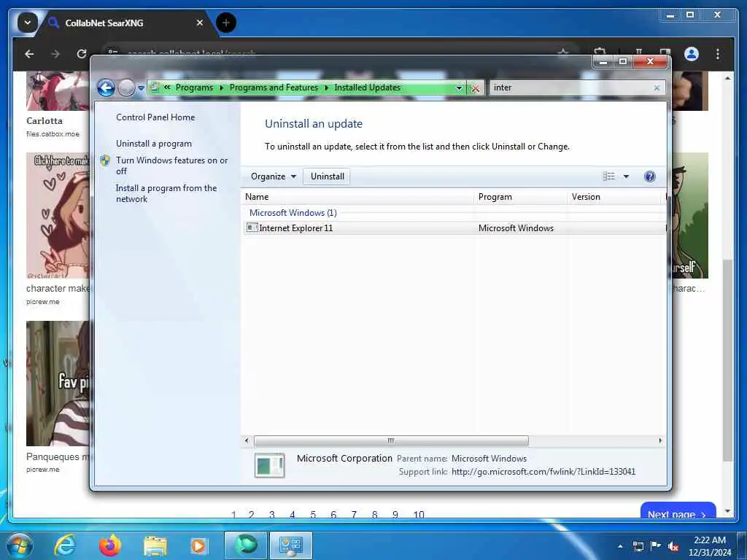Image resolution: width=747 pixels, height=560 pixels.
Task: Open Install a program from the network
Action: coord(166,193)
